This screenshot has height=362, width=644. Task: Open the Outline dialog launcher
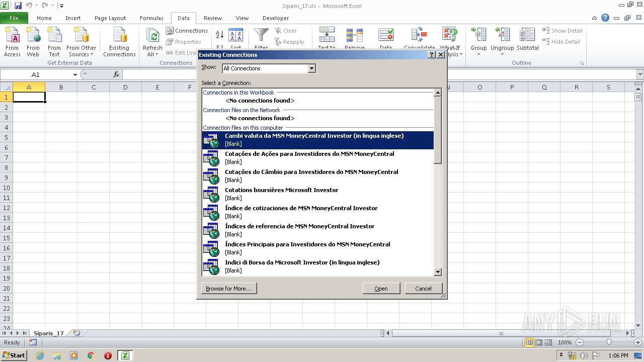coord(582,63)
